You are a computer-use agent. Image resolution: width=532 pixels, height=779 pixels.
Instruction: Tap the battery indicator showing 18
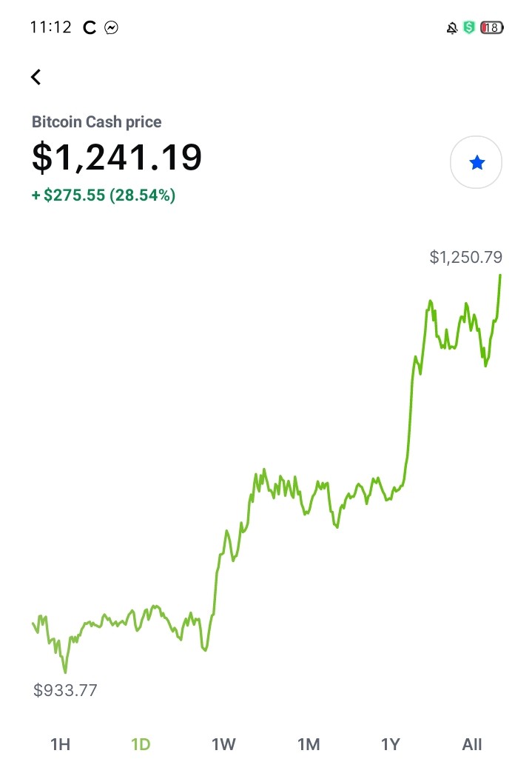point(492,27)
